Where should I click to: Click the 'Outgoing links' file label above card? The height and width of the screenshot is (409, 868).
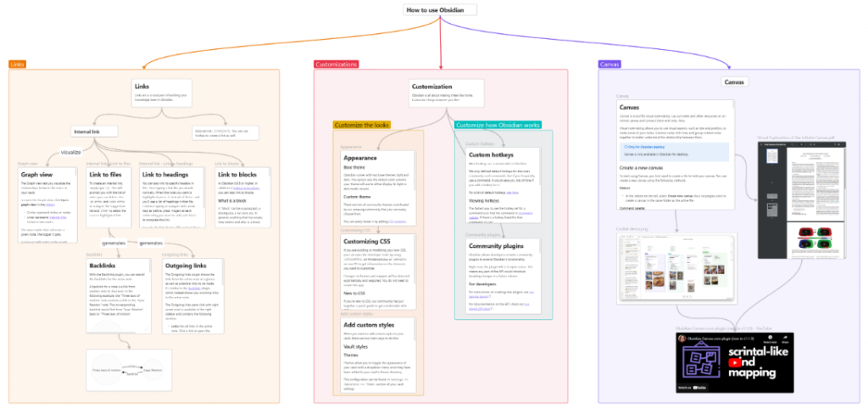tap(175, 255)
